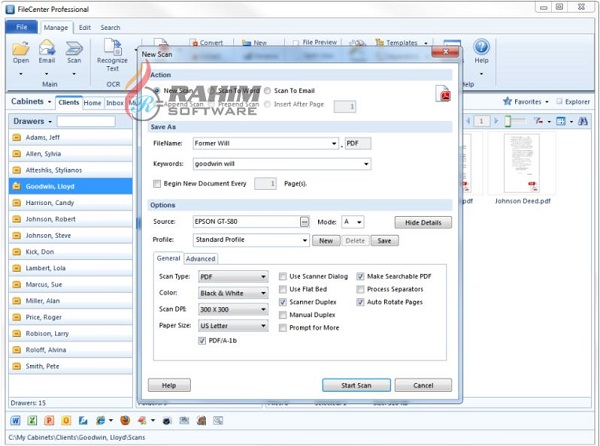600x446 pixels.
Task: Click the Scan icon in Manage ribbon
Action: point(74,48)
